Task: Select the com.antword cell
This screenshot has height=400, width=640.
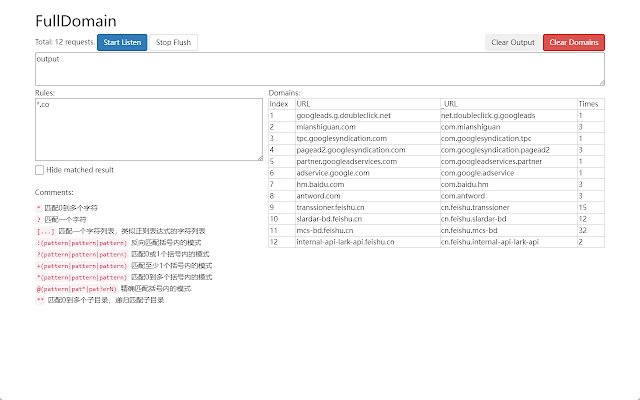Action: [x=509, y=196]
